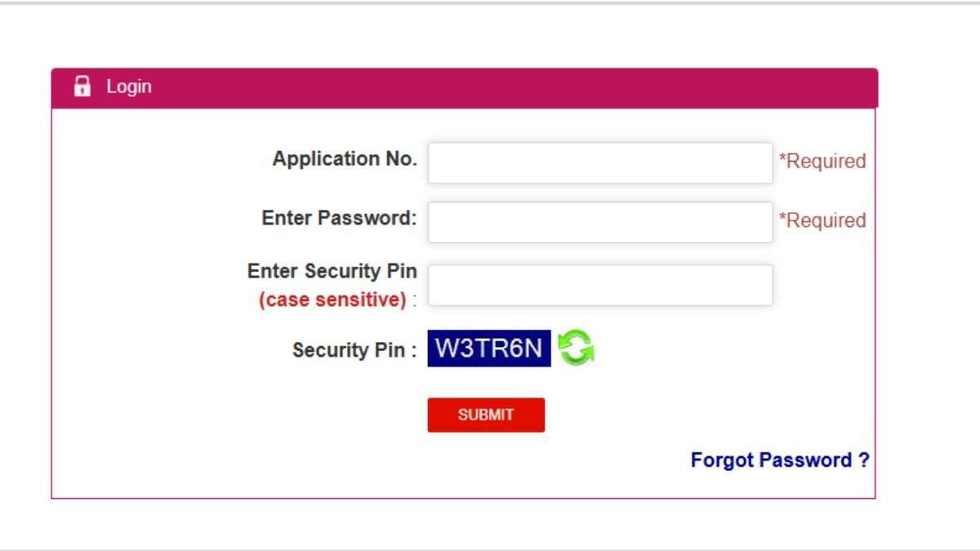Click the W3TR6N security pin image
The width and height of the screenshot is (980, 551).
coord(488,349)
